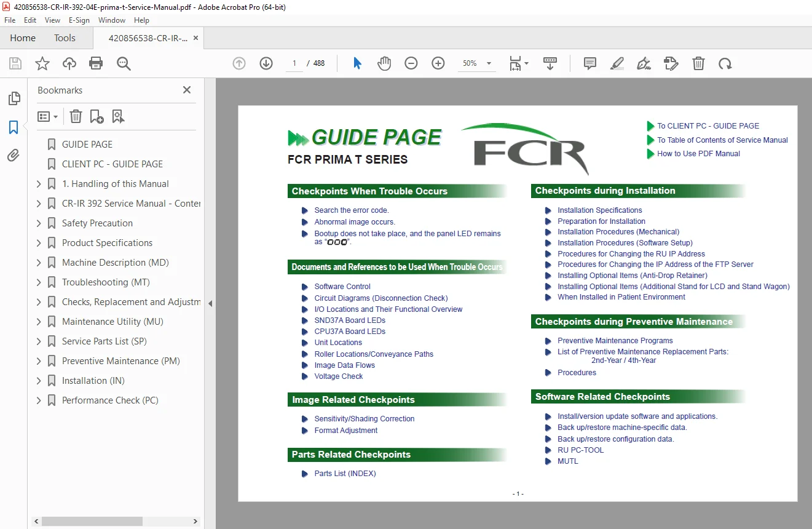Zoom out using the minus icon

(411, 63)
